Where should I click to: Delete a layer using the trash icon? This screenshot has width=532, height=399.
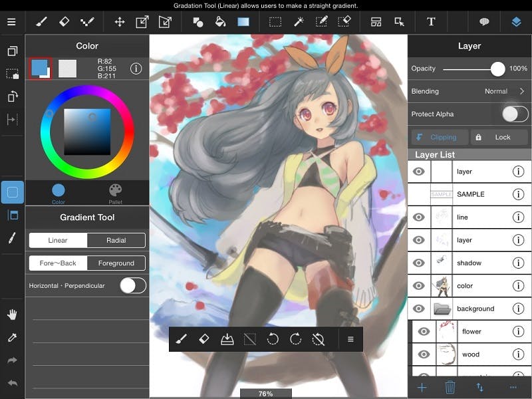point(451,386)
